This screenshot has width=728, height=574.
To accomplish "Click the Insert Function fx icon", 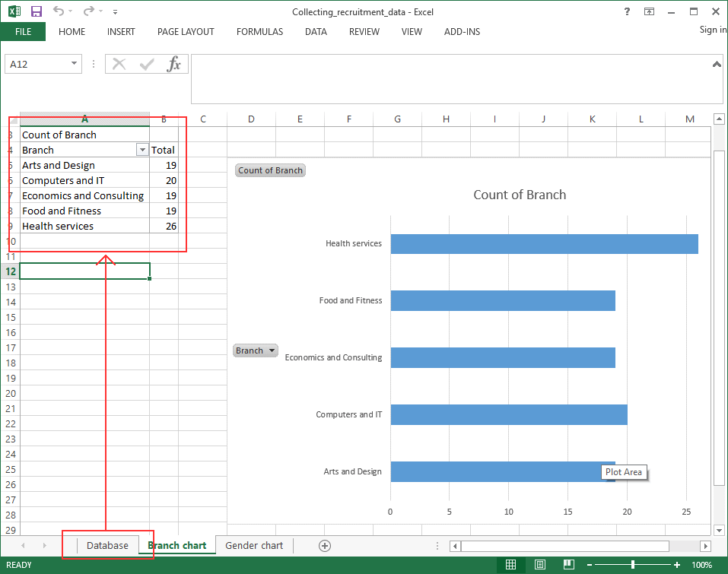I will (x=173, y=64).
